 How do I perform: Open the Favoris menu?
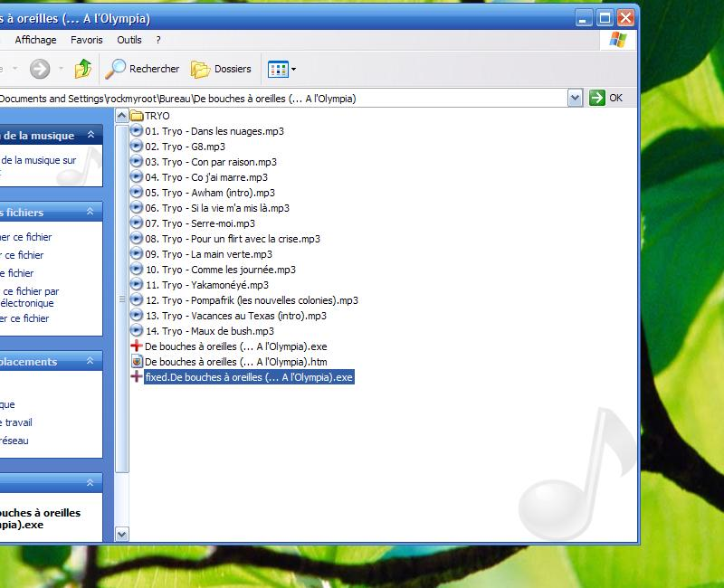tap(87, 40)
